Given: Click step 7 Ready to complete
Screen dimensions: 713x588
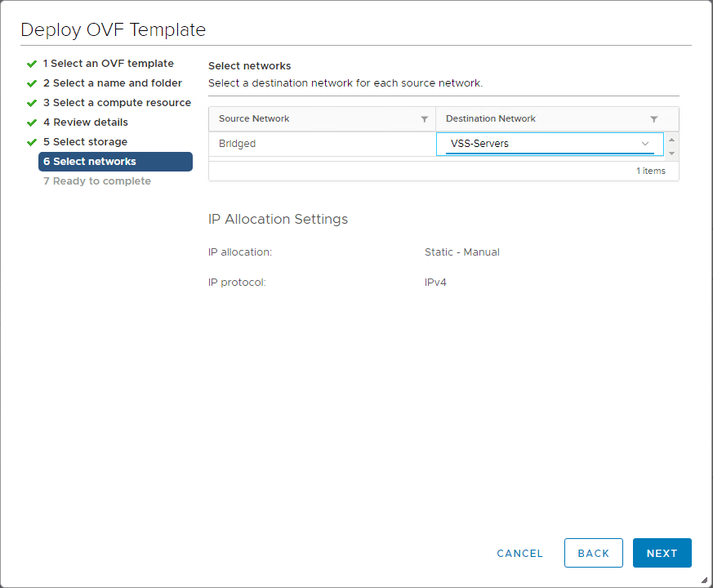Looking at the screenshot, I should [96, 181].
